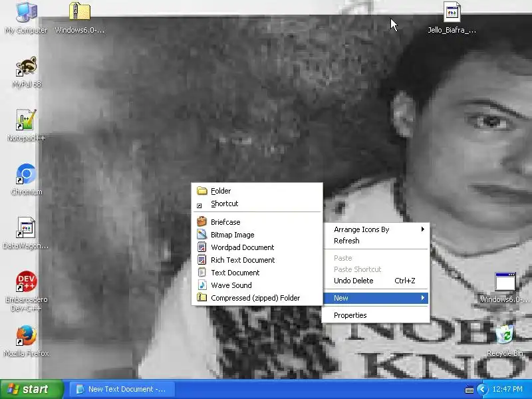Viewport: 532px width, 399px height.
Task: Expand the Arrange Icons By submenu
Action: pos(376,229)
